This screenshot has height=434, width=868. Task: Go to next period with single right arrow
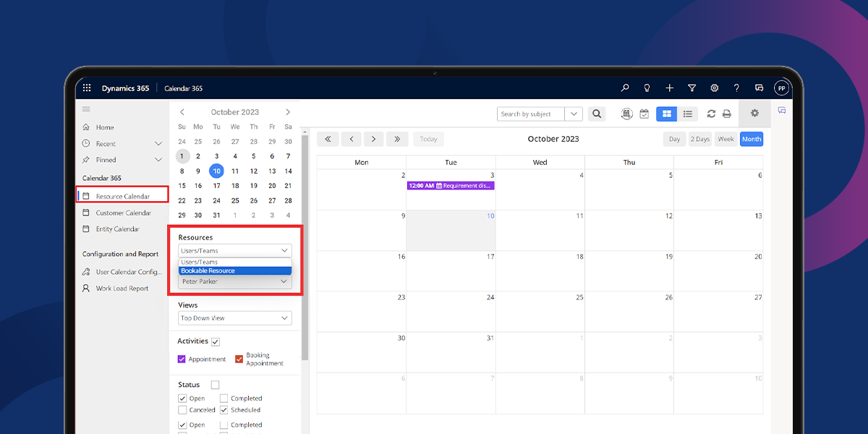374,139
